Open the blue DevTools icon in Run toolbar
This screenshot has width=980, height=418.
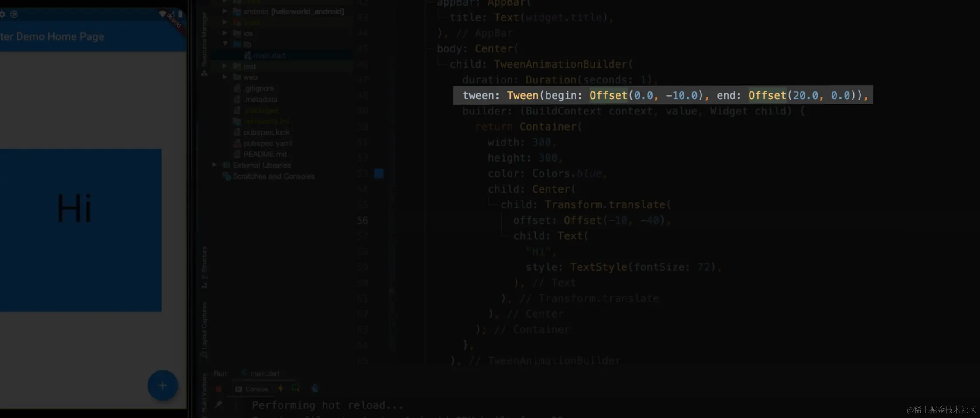[x=315, y=388]
